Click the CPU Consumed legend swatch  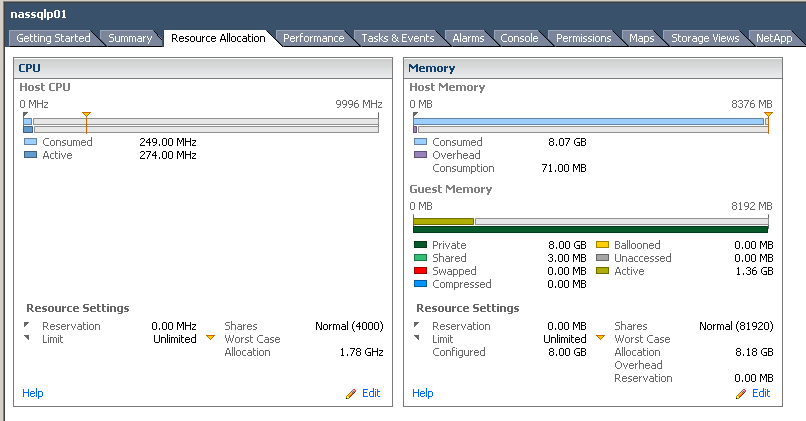point(30,141)
